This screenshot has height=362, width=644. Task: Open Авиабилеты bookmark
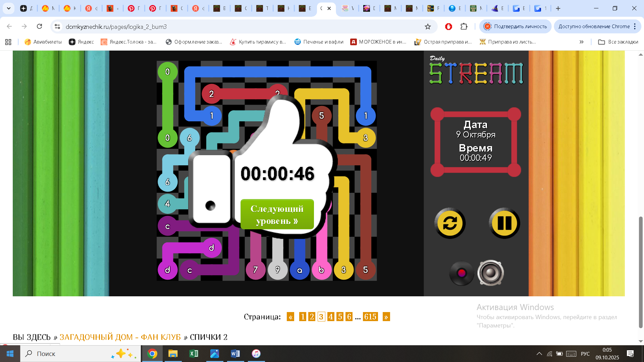click(x=43, y=42)
